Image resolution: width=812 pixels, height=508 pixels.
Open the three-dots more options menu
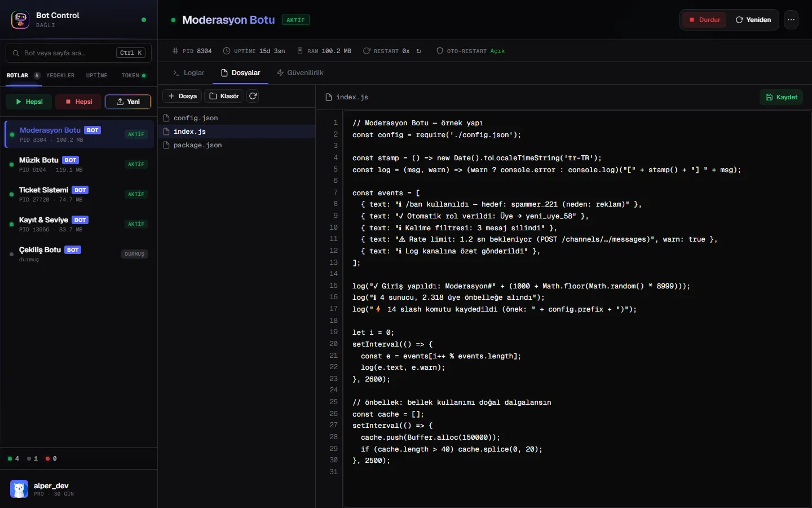[x=791, y=20]
